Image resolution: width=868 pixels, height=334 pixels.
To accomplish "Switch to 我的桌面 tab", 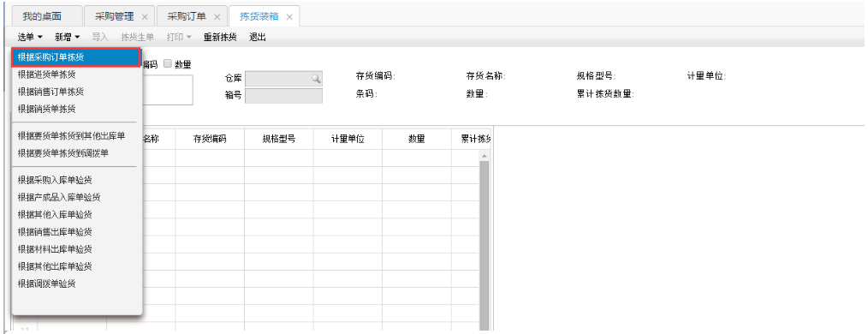I will 42,16.
